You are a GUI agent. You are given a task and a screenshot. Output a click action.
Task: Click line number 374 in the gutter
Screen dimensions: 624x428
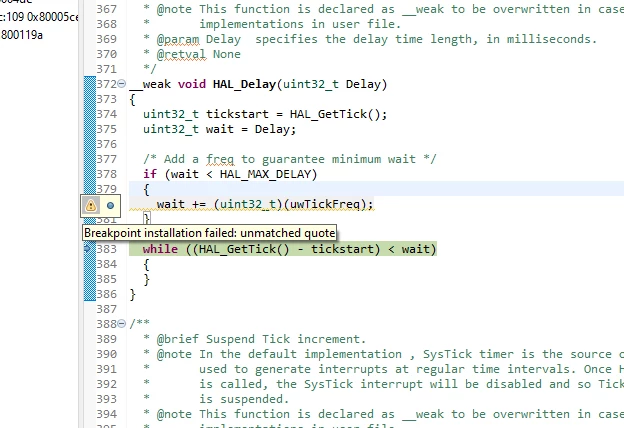point(107,114)
